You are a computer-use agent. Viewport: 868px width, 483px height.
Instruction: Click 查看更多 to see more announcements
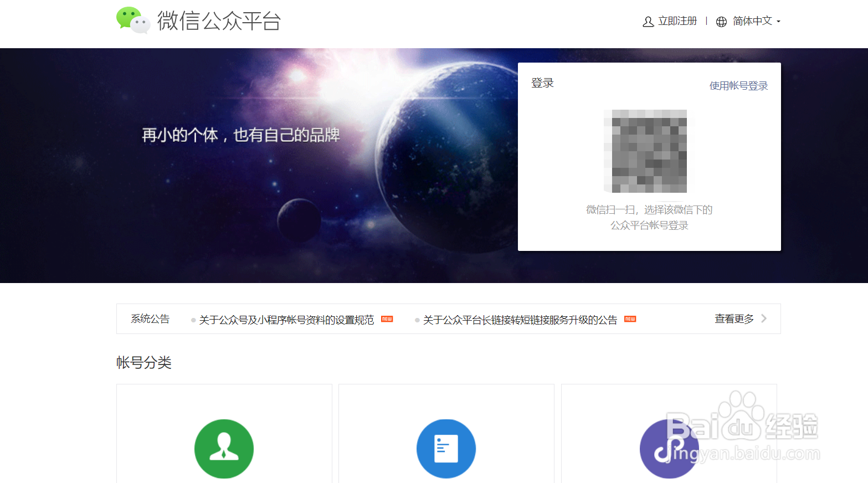coord(734,319)
